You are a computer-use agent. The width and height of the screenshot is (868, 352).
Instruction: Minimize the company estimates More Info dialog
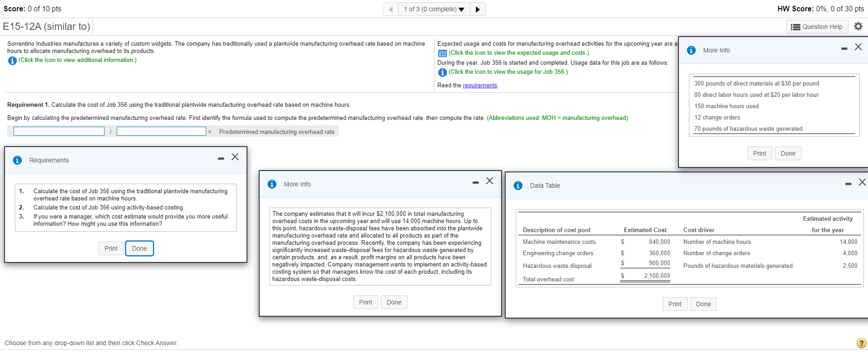point(475,182)
